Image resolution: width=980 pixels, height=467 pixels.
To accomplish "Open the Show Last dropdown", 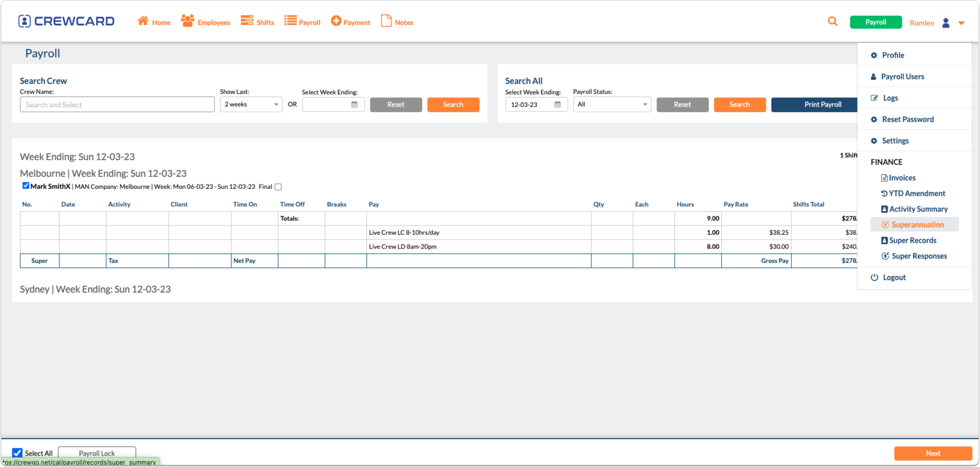I will pyautogui.click(x=251, y=104).
